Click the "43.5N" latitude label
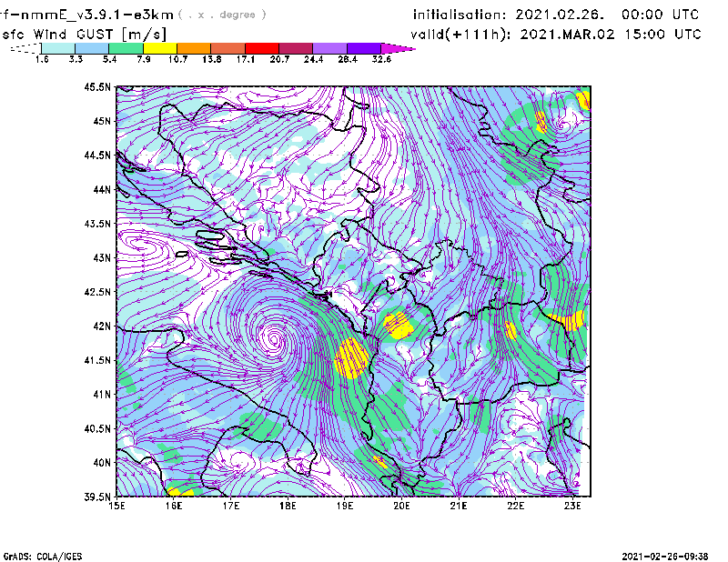Viewport: 728px width, 562px height. [97, 224]
